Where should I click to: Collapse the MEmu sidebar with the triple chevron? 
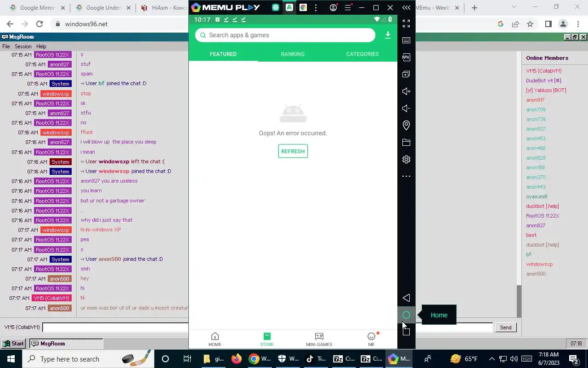[x=406, y=7]
